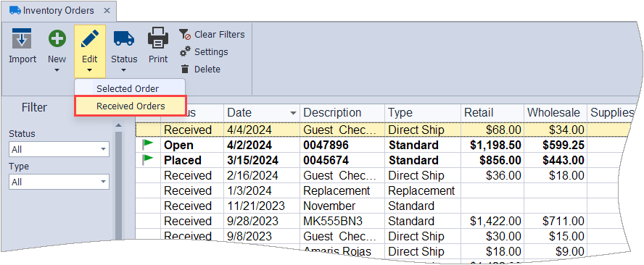Screen dimensions: 644x265
Task: Click the Delete trash can icon
Action: [x=185, y=69]
